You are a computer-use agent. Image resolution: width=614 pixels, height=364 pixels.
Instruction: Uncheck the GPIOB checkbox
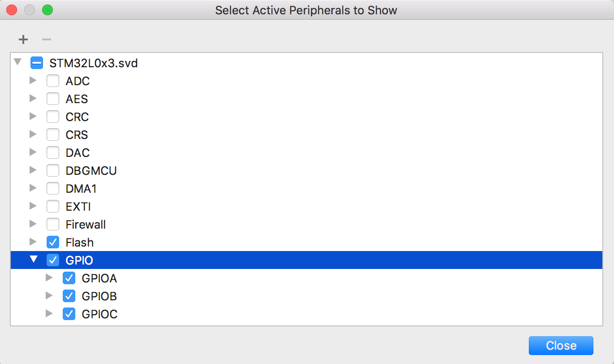tap(69, 296)
